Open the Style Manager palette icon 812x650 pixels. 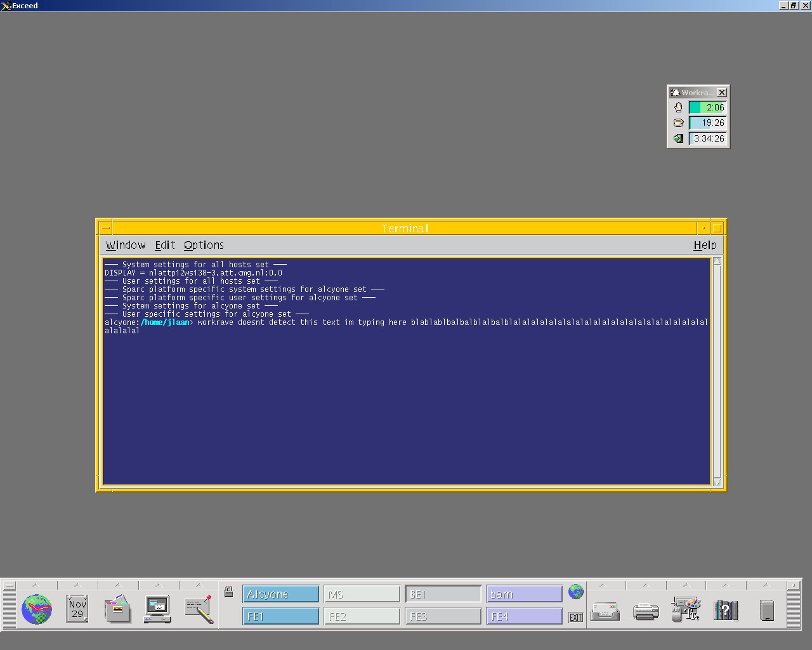(x=686, y=610)
